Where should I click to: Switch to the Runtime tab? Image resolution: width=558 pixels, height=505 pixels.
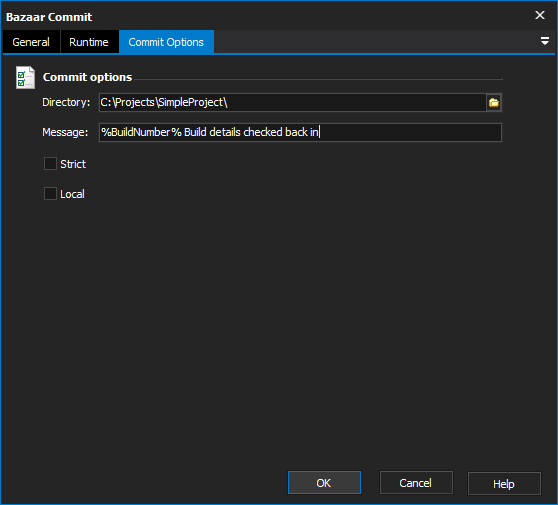[x=89, y=42]
